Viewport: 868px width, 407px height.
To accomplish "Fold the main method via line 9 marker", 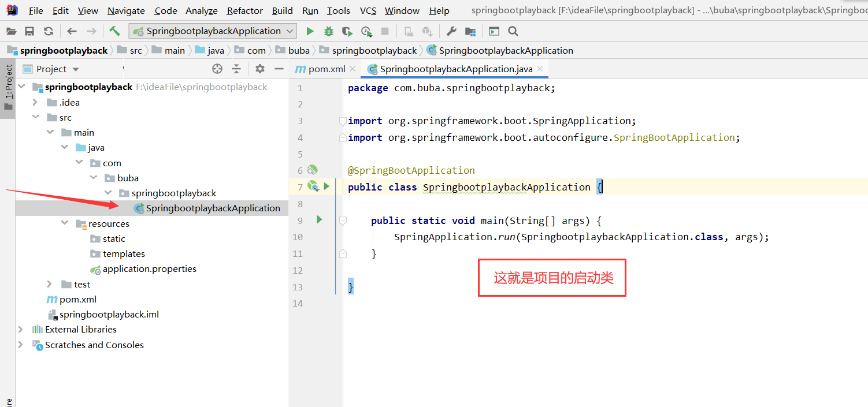I will pyautogui.click(x=343, y=221).
